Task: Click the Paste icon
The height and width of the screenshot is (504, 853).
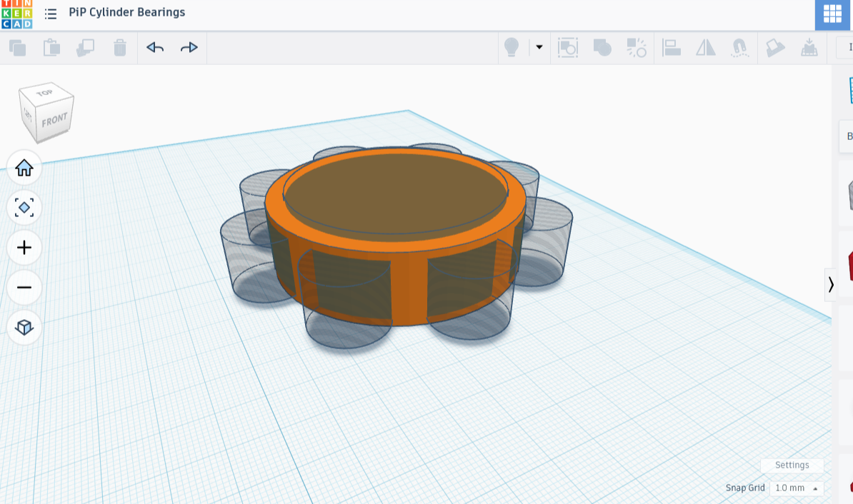Action: click(x=51, y=48)
